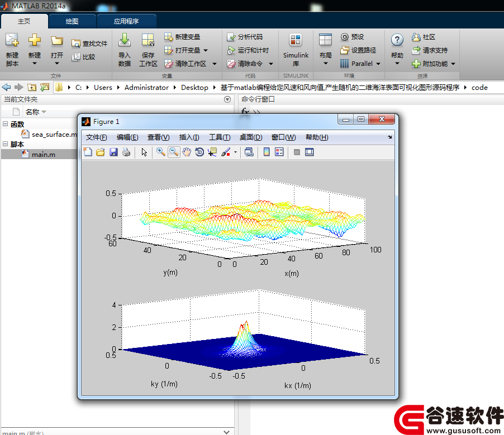Toggle Zoom In tool
504x435 pixels.
[161, 152]
